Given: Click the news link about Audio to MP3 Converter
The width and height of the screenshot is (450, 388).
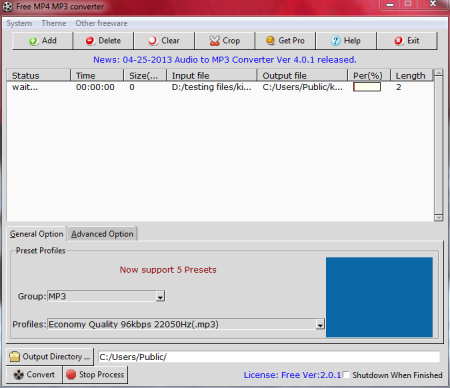Looking at the screenshot, I should [225, 60].
